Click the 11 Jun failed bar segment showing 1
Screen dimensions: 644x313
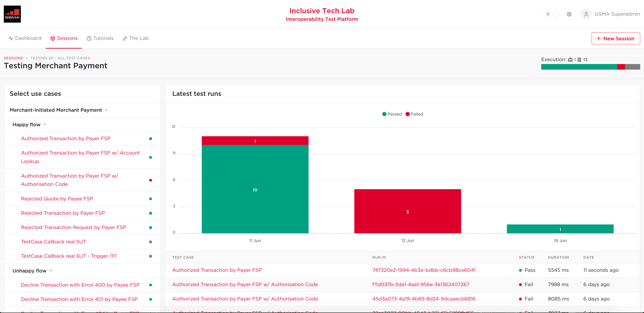(x=255, y=141)
